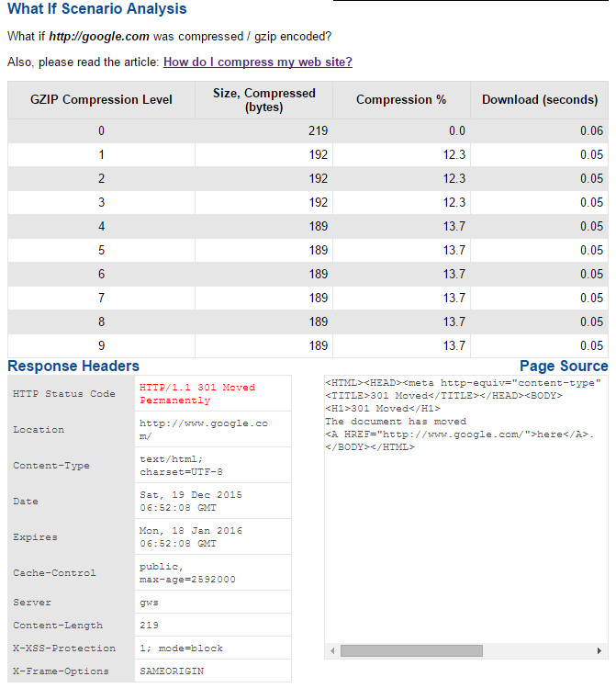Click the 'What If Scenario Analysis' heading
616x688 pixels.
click(x=97, y=9)
